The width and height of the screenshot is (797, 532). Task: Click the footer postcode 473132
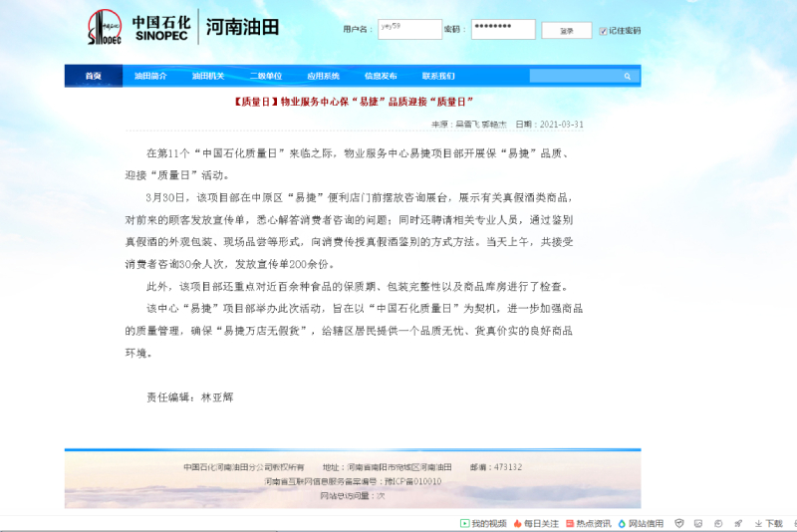click(x=508, y=467)
